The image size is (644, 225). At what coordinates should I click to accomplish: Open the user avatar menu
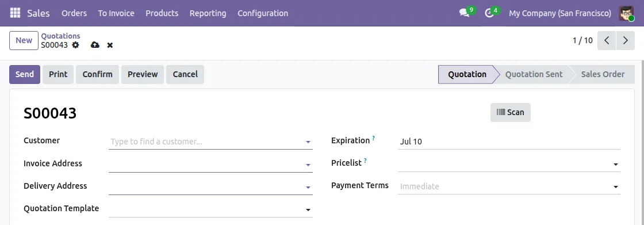(626, 13)
